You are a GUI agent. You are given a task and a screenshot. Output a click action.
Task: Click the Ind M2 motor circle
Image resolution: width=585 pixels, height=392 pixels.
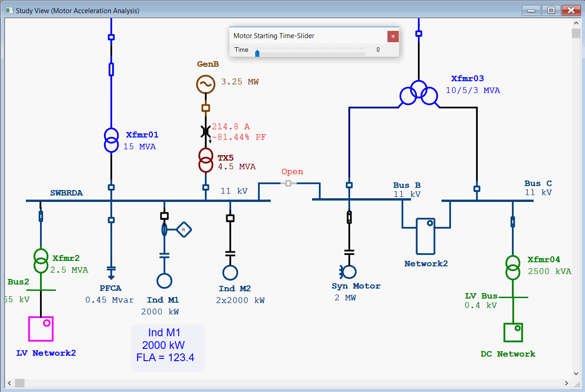click(x=230, y=272)
